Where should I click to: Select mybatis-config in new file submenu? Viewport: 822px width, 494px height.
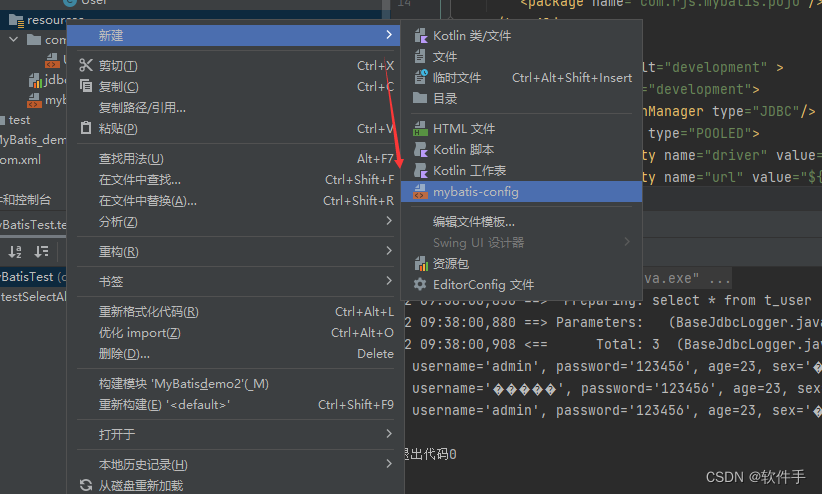pyautogui.click(x=522, y=191)
